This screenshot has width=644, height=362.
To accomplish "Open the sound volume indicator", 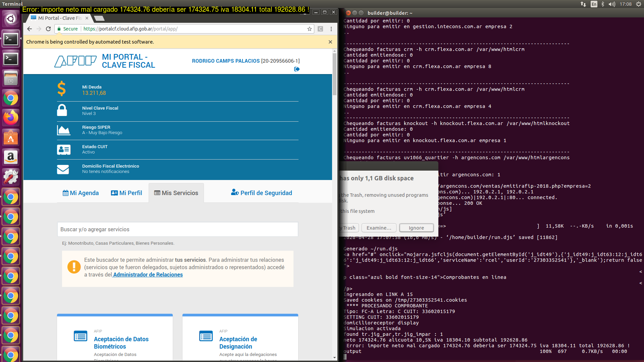I will pyautogui.click(x=612, y=4).
